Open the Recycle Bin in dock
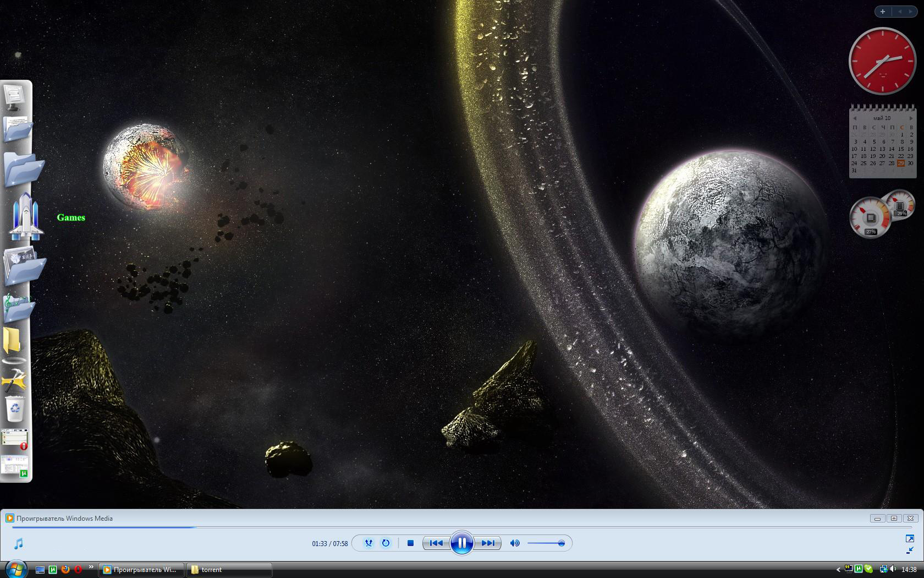This screenshot has width=924, height=578. (15, 410)
